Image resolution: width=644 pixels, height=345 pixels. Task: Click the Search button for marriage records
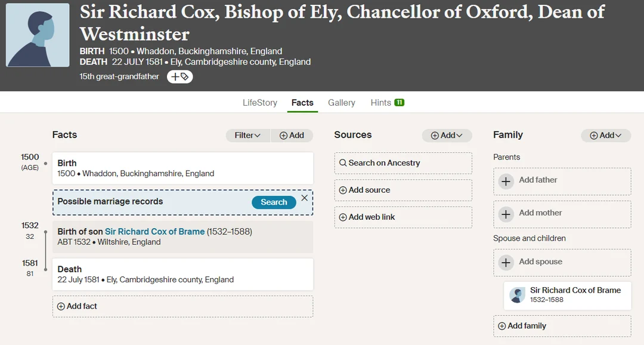[x=274, y=202]
